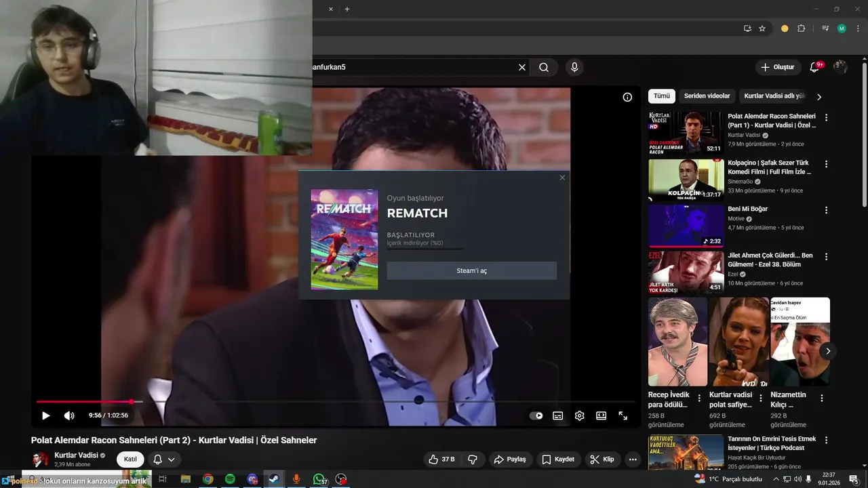Open Spotify from taskbar
The width and height of the screenshot is (868, 488).
[x=230, y=479]
